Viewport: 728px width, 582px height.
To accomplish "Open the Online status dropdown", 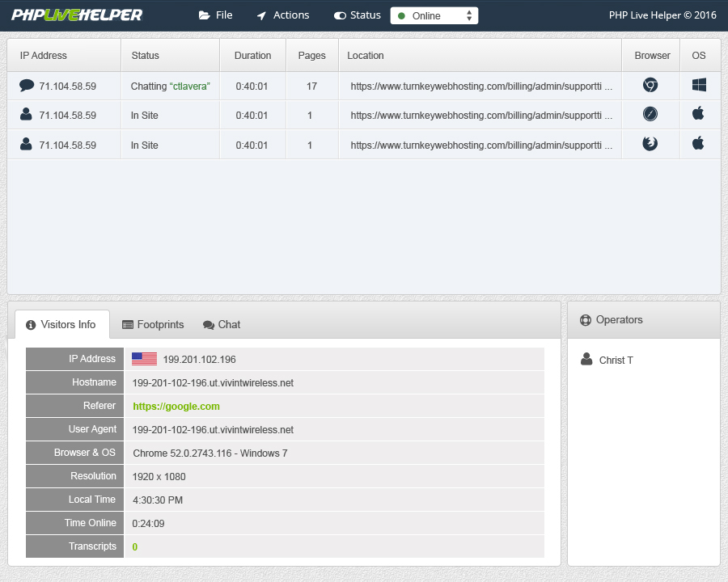I will 434,15.
